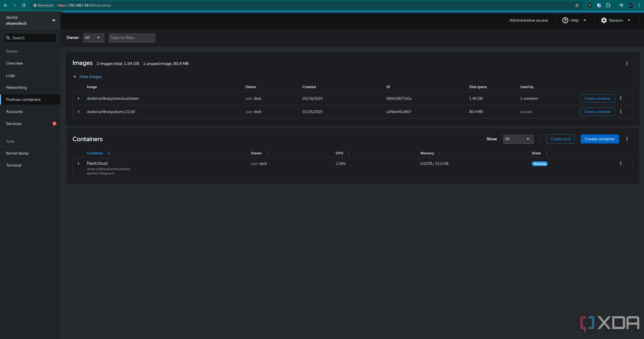Click image ID a24be041d957

(399, 112)
